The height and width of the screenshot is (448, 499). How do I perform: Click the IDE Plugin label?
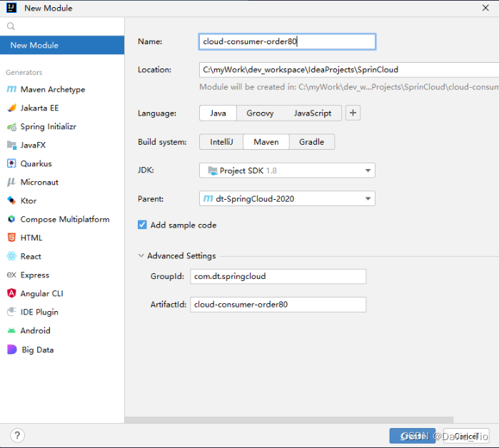(39, 312)
